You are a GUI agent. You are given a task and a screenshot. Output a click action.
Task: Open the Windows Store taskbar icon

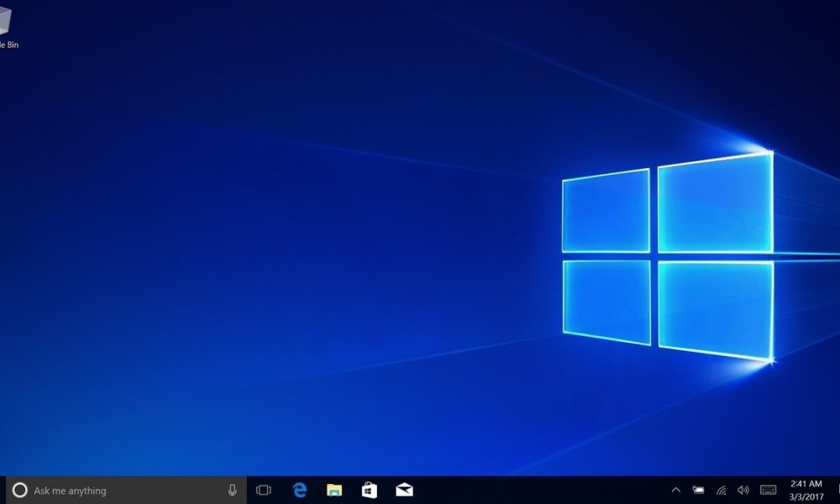tap(369, 490)
